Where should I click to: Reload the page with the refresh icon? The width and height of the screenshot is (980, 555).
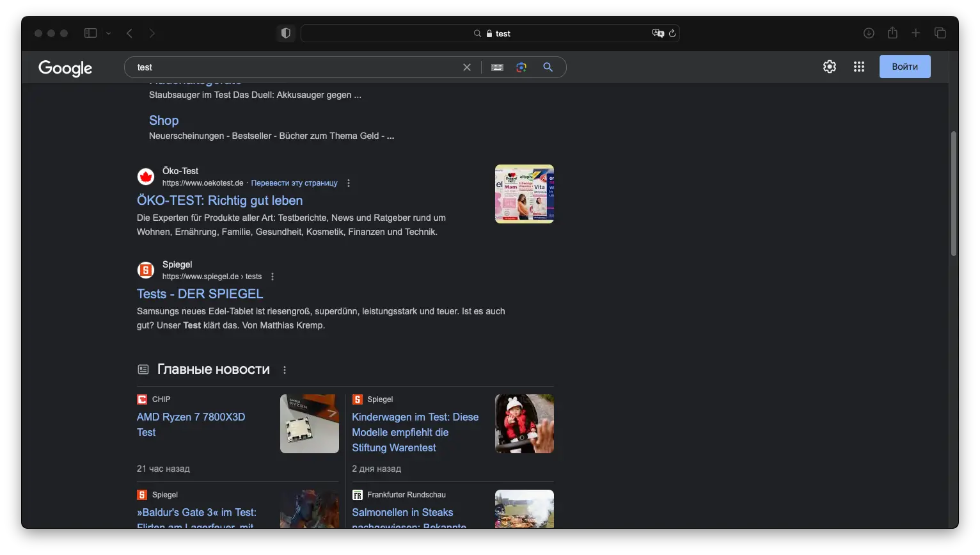click(x=672, y=33)
